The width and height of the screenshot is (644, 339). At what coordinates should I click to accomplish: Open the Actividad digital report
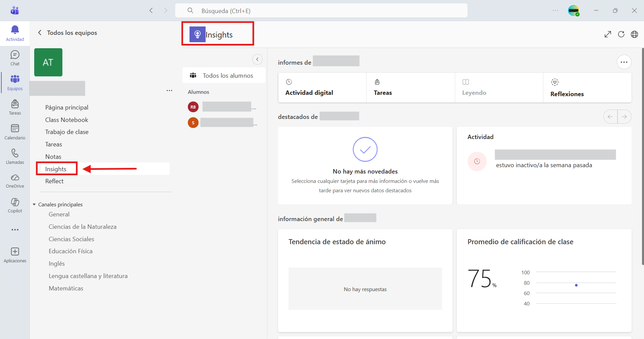322,88
